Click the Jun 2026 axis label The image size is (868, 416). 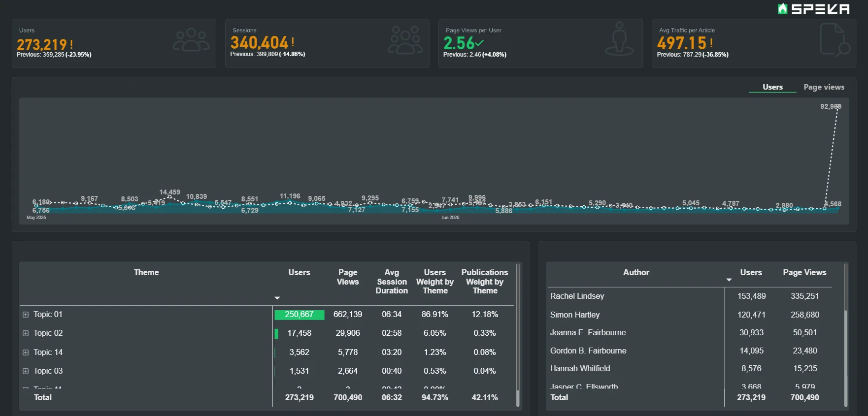click(x=450, y=218)
